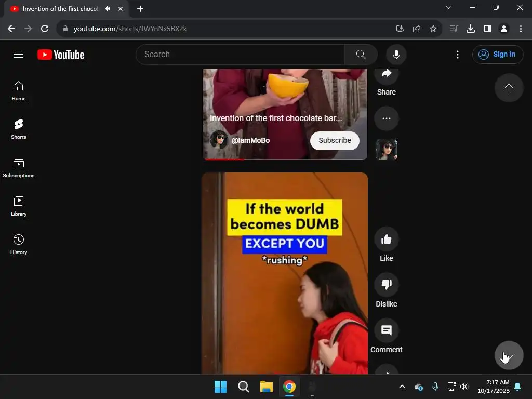Image resolution: width=532 pixels, height=399 pixels.
Task: Close the 'Invention of the first chocol' tab
Action: pos(121,9)
